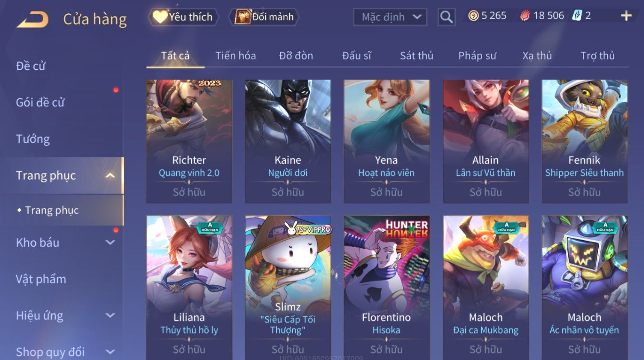This screenshot has width=644, height=360.
Task: Select the Tiến hóa tab
Action: point(235,56)
